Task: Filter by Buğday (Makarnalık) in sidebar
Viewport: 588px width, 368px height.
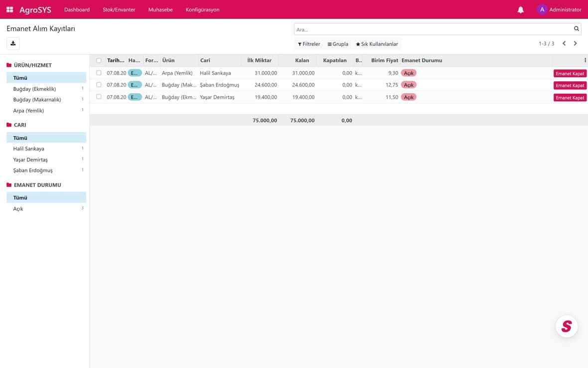Action: 46,100
